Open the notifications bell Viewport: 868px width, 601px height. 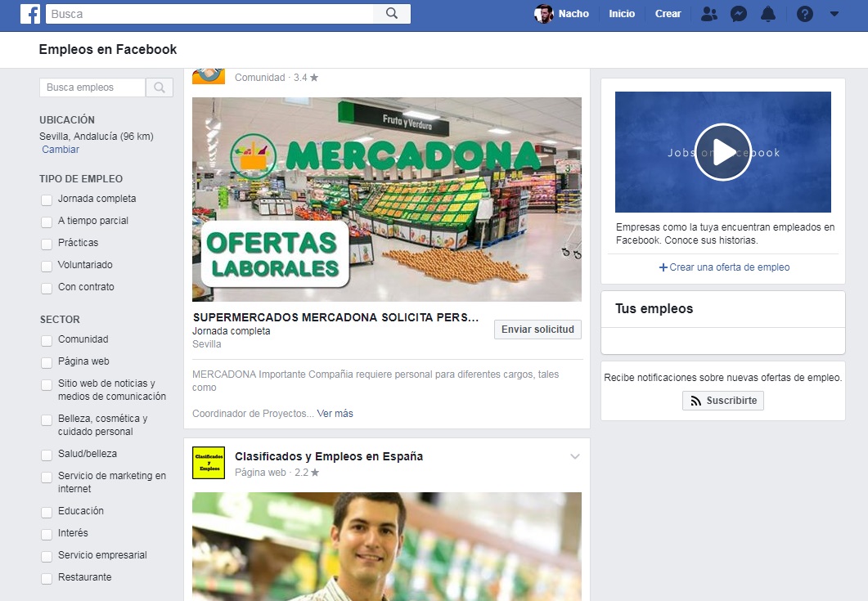click(x=768, y=14)
